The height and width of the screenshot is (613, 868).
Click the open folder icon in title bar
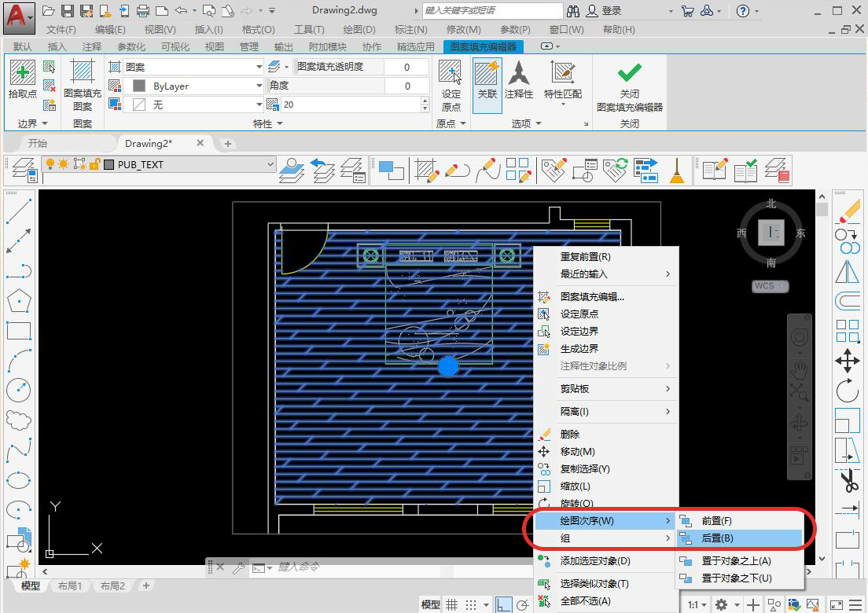[49, 10]
